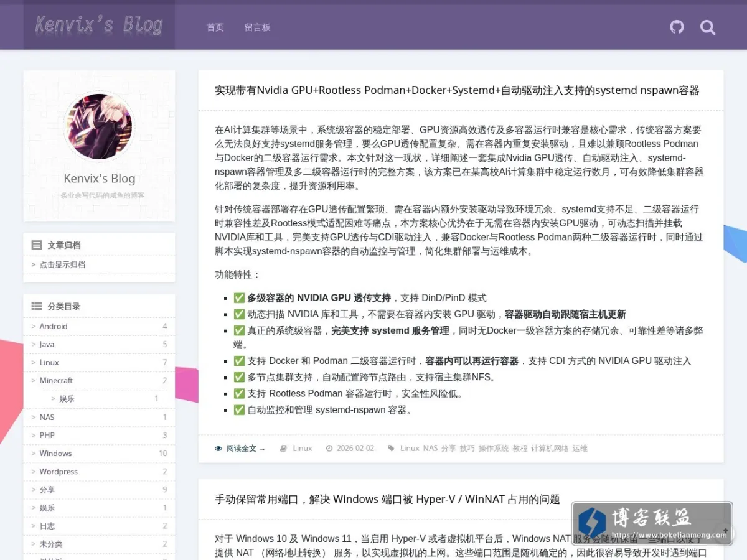
Task: Open the Linux category link in the post footer
Action: coord(303,448)
